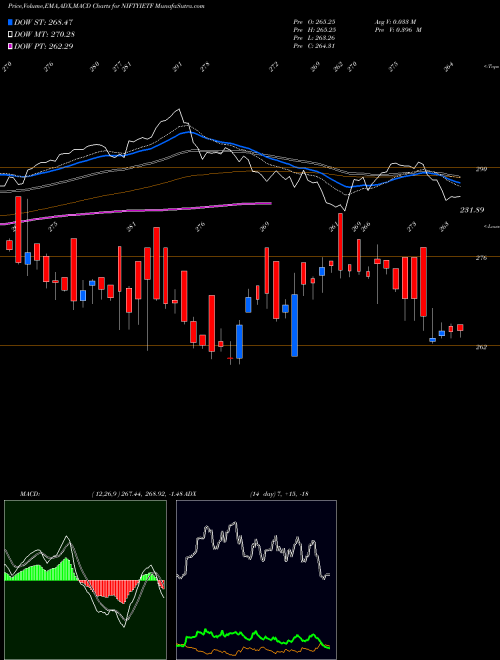The width and height of the screenshot is (500, 660).
Task: Select the 'Pre C: 264.31' value
Action: coord(314,45)
